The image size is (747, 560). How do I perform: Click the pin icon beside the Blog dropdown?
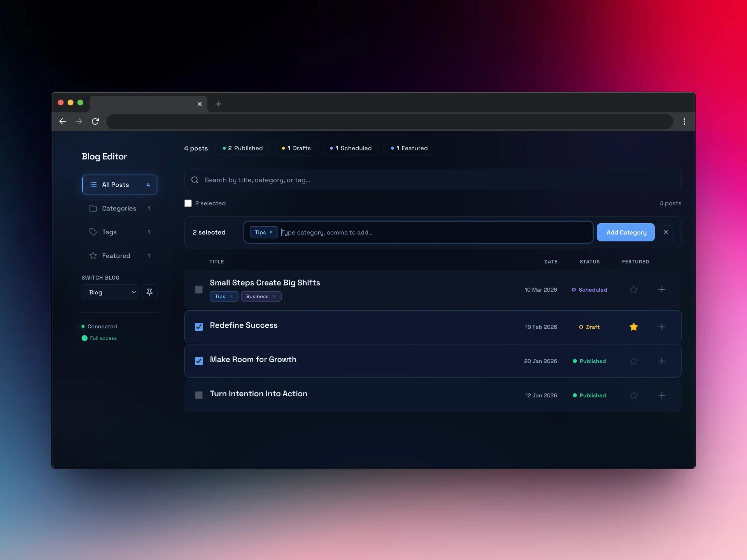[149, 292]
